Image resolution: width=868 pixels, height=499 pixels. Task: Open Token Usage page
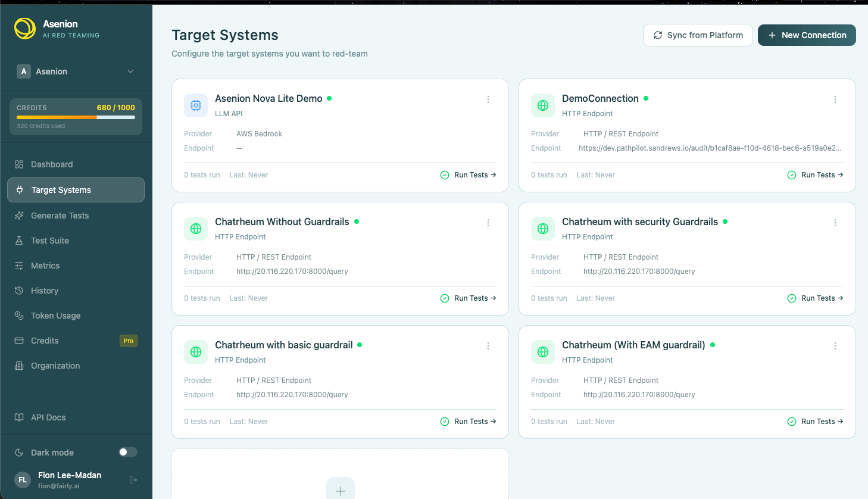coord(76,316)
